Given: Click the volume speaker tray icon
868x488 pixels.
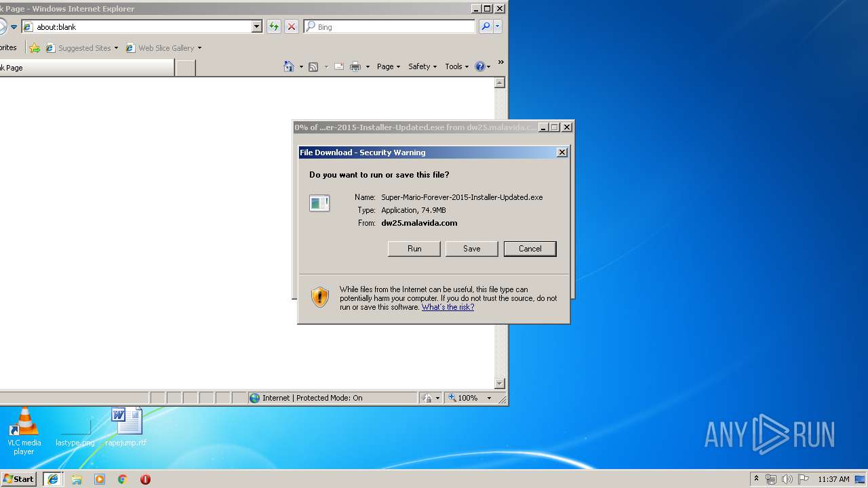Looking at the screenshot, I should (x=787, y=479).
